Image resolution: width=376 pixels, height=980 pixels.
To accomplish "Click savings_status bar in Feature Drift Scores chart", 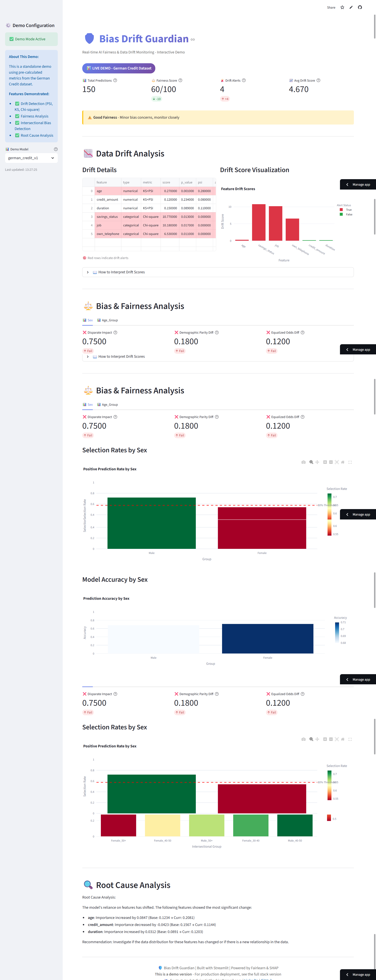I will [x=259, y=223].
